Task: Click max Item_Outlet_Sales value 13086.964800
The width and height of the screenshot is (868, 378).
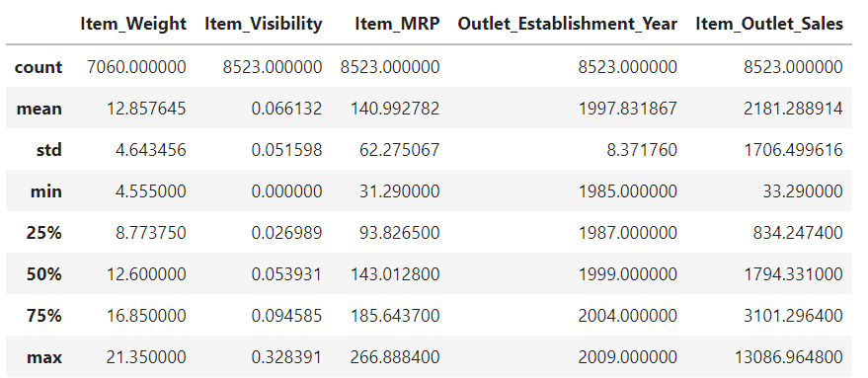Action: coord(789,357)
